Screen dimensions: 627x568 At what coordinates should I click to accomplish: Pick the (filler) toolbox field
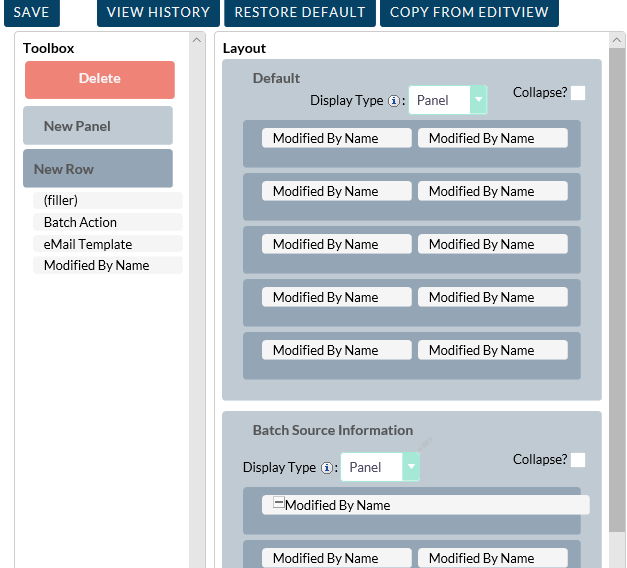click(x=108, y=200)
